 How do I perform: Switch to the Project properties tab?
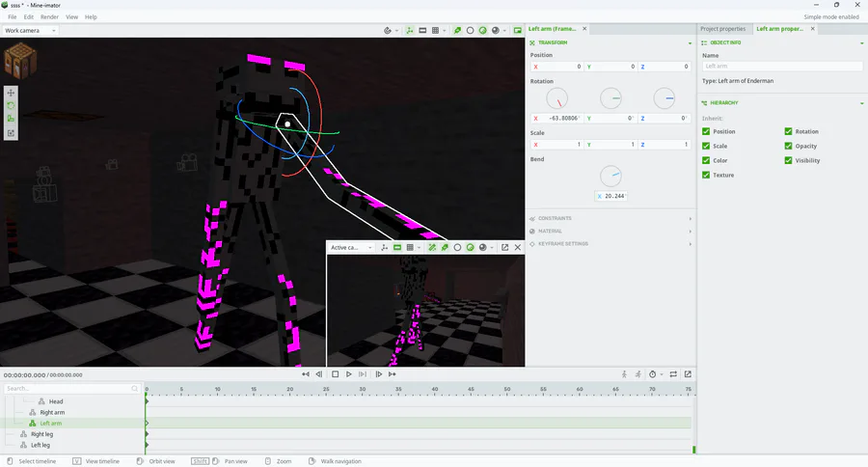pos(723,29)
